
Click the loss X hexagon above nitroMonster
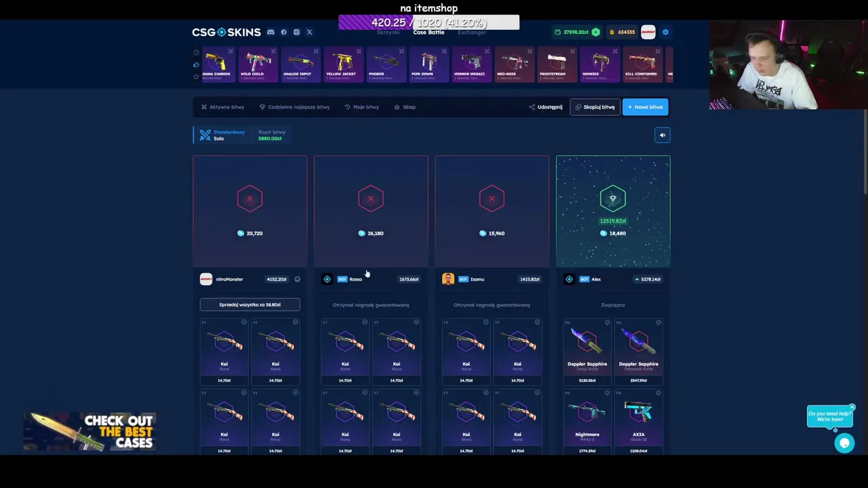[x=250, y=199]
